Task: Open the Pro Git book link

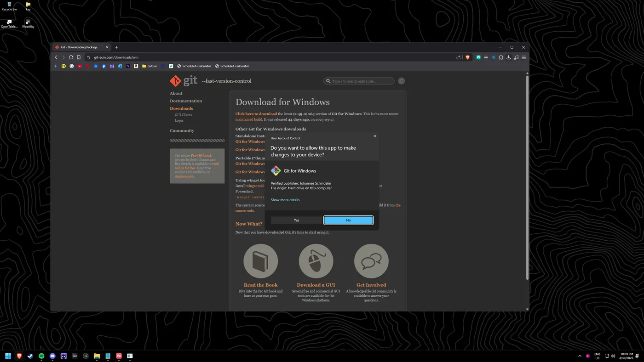Action: click(201, 156)
